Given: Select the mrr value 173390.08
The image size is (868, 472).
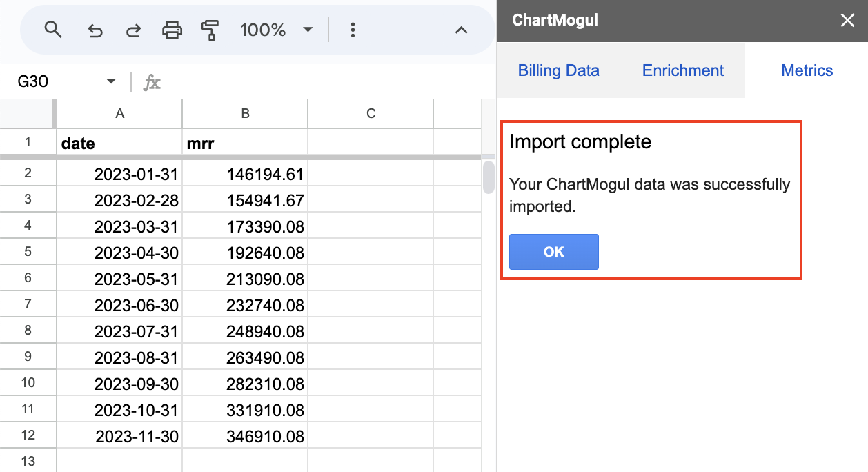Looking at the screenshot, I should coord(245,226).
